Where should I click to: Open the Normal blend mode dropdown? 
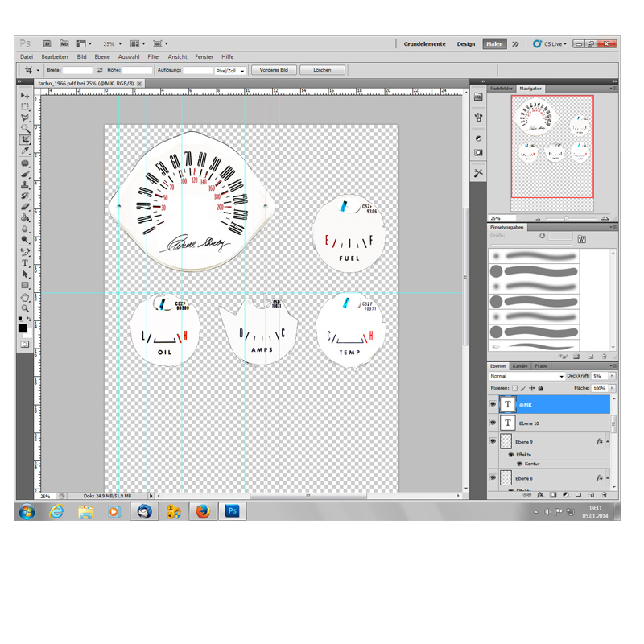coord(527,376)
